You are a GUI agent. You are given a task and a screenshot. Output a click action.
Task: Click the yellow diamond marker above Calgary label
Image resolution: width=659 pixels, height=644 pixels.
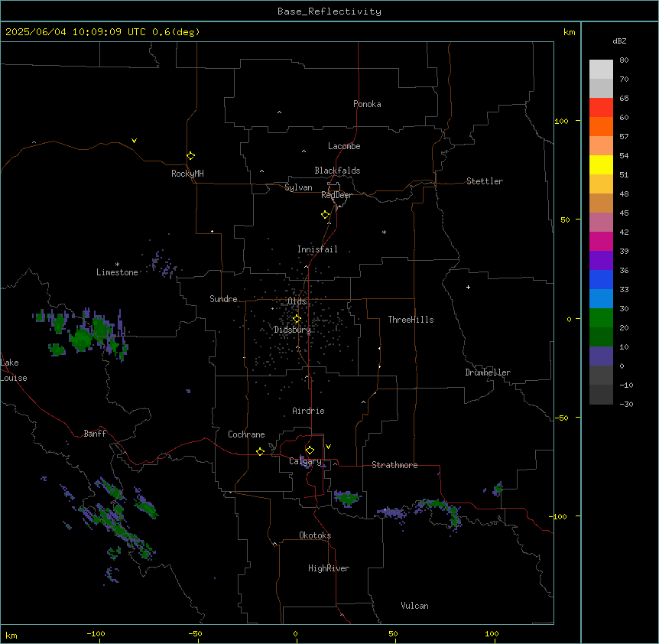310,450
